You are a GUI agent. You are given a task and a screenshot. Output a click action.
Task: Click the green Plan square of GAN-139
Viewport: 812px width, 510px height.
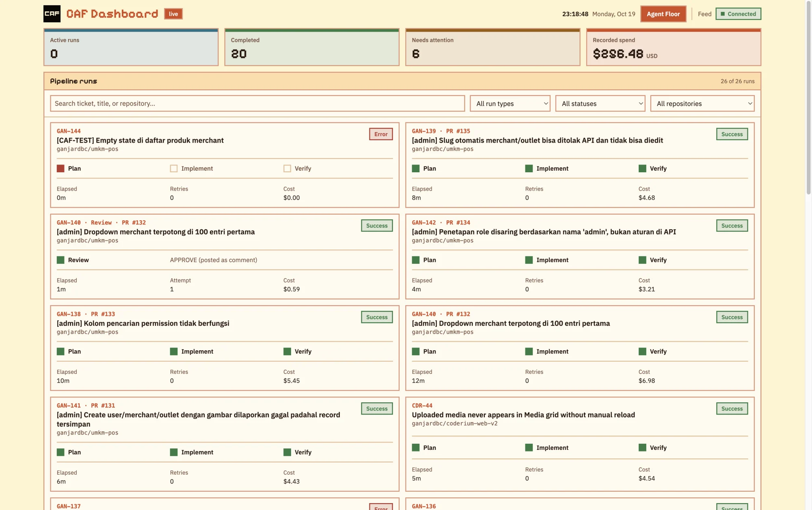(416, 169)
